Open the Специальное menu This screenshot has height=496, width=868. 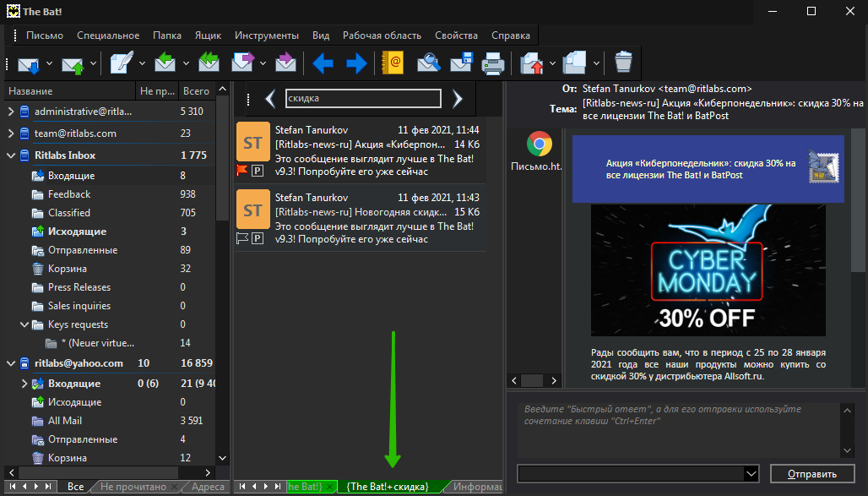tap(108, 35)
